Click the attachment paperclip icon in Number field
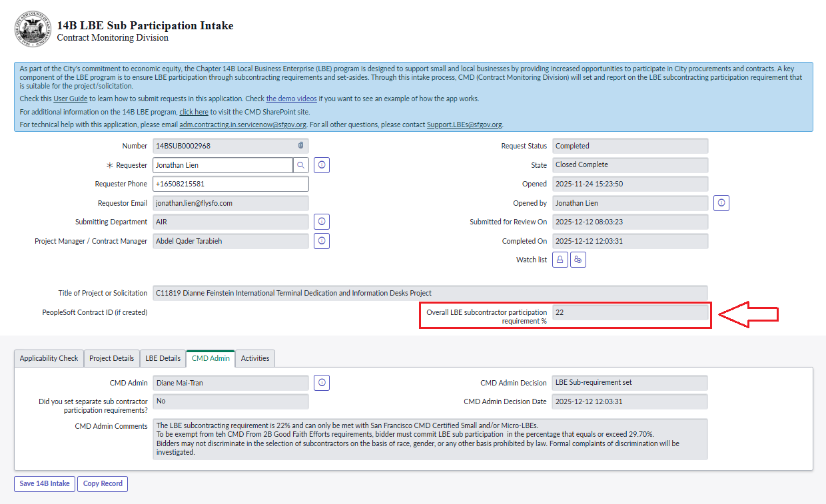 click(301, 146)
